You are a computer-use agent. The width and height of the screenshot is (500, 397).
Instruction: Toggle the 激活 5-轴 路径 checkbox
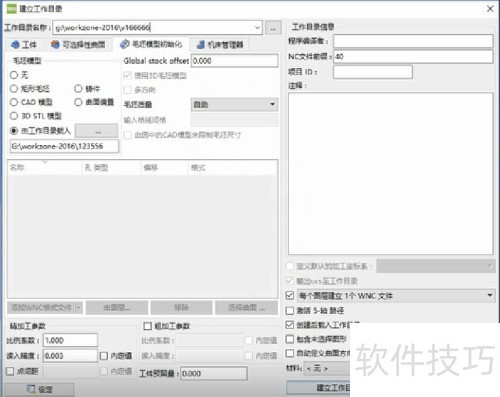290,311
